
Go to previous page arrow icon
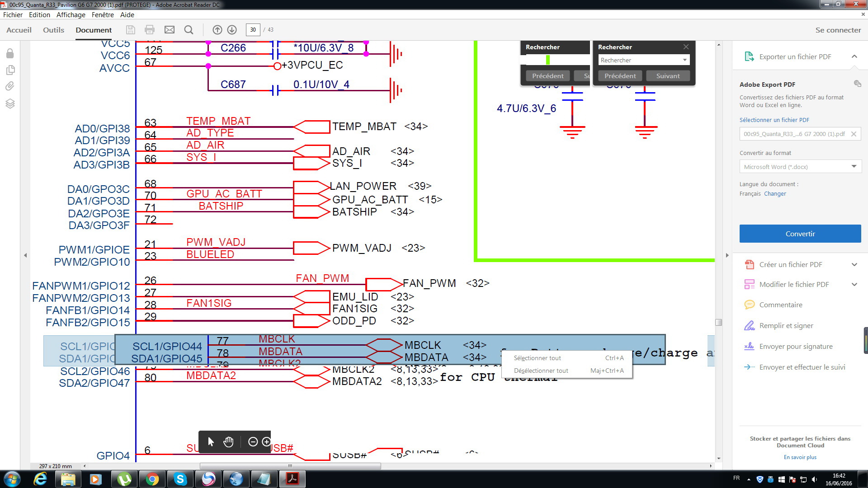(x=217, y=30)
